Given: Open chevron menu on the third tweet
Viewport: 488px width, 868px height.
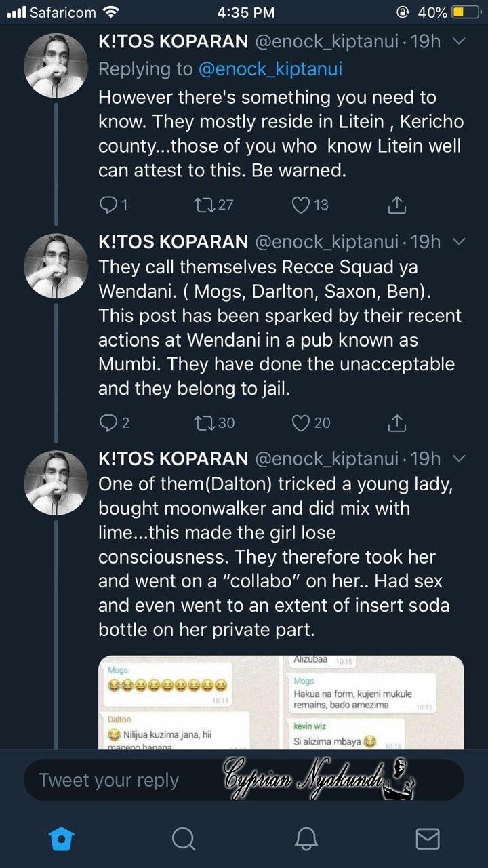Looking at the screenshot, I should point(458,459).
